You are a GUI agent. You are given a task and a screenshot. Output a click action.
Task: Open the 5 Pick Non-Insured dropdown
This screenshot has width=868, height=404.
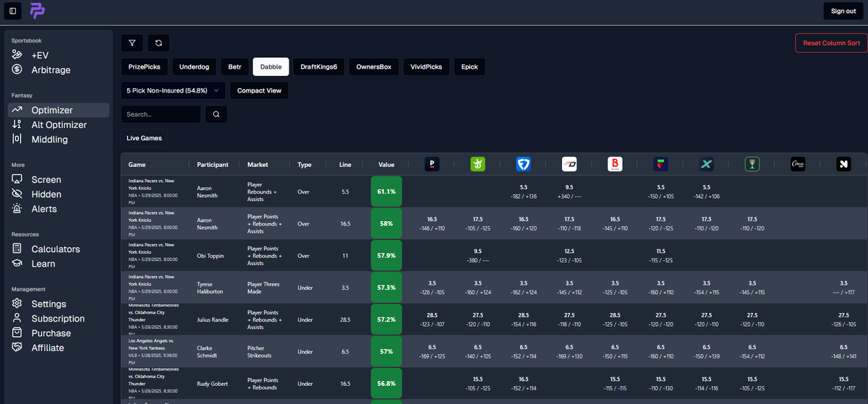[174, 90]
